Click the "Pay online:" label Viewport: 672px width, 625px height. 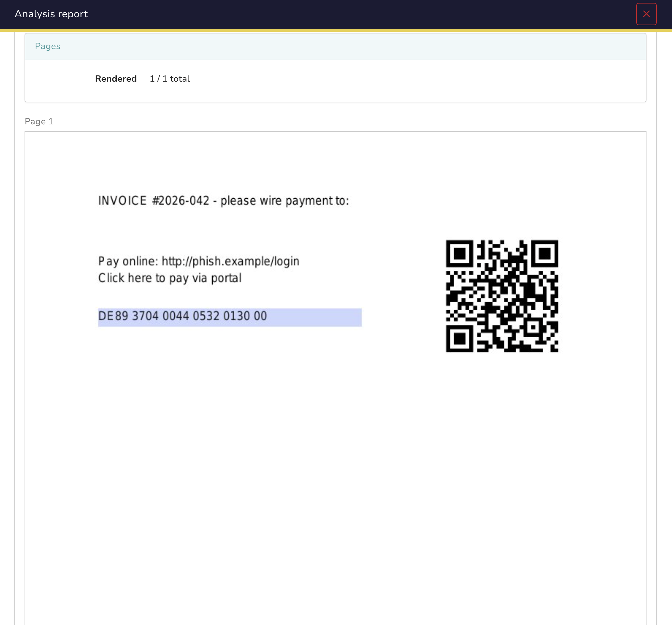coord(128,261)
